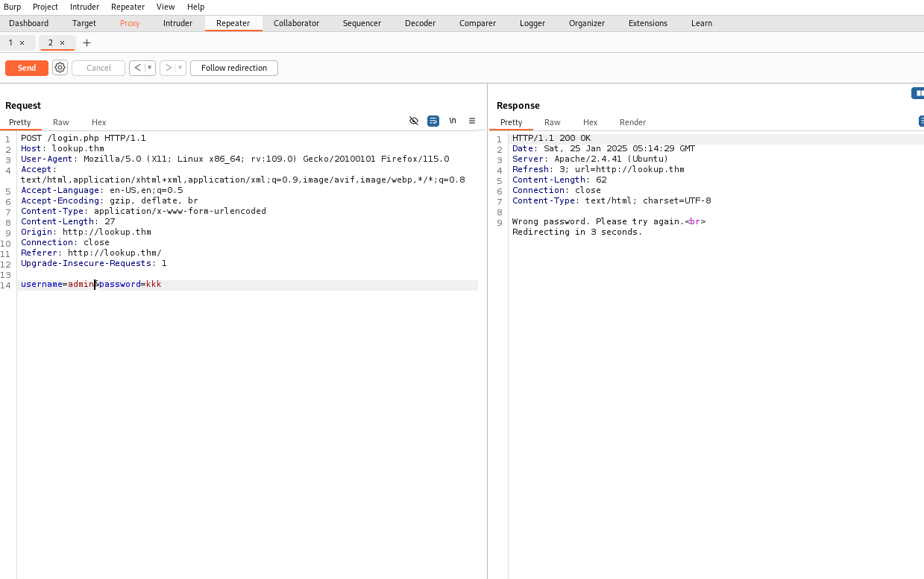Open Request editor hamburger menu
Image resolution: width=924 pixels, height=579 pixels.
click(x=472, y=121)
